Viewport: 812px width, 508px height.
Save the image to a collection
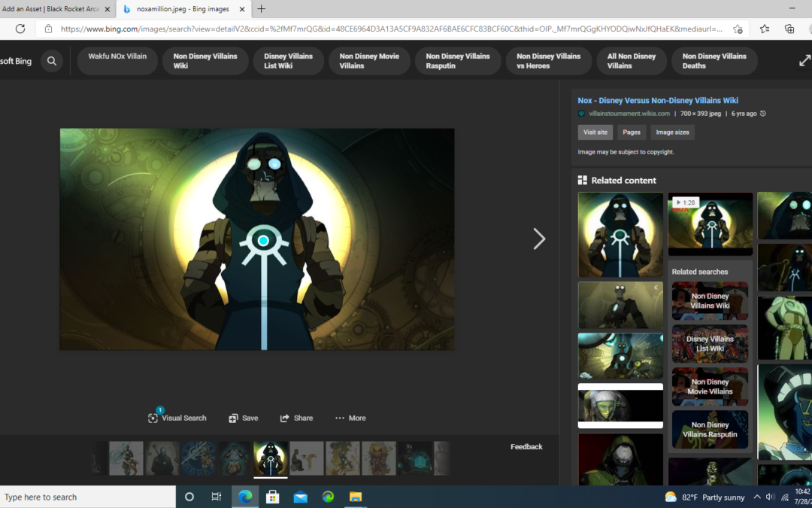pos(244,418)
